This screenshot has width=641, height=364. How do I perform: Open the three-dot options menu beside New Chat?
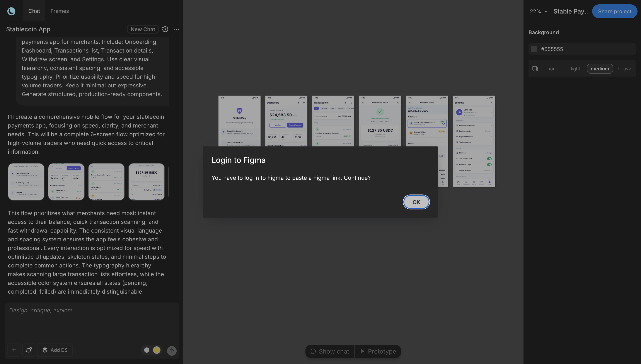click(x=176, y=29)
